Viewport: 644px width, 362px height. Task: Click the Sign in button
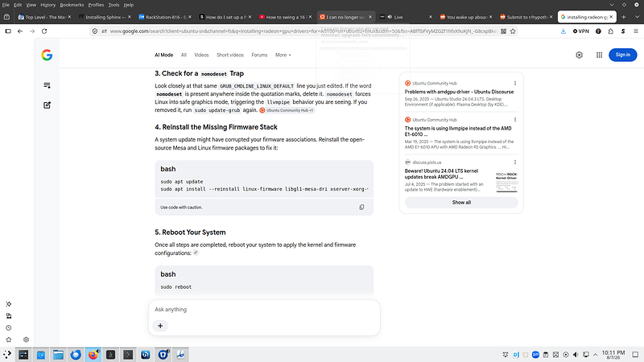click(622, 55)
